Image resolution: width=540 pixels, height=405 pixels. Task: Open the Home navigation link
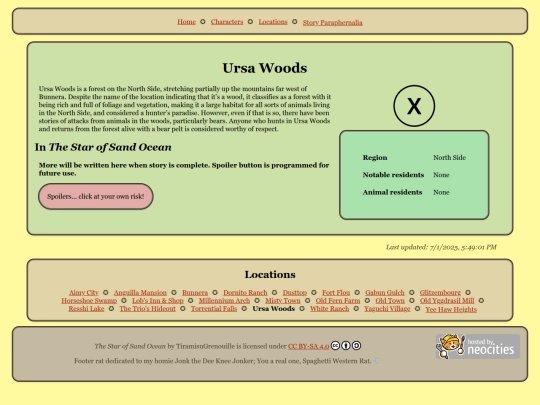tap(186, 22)
